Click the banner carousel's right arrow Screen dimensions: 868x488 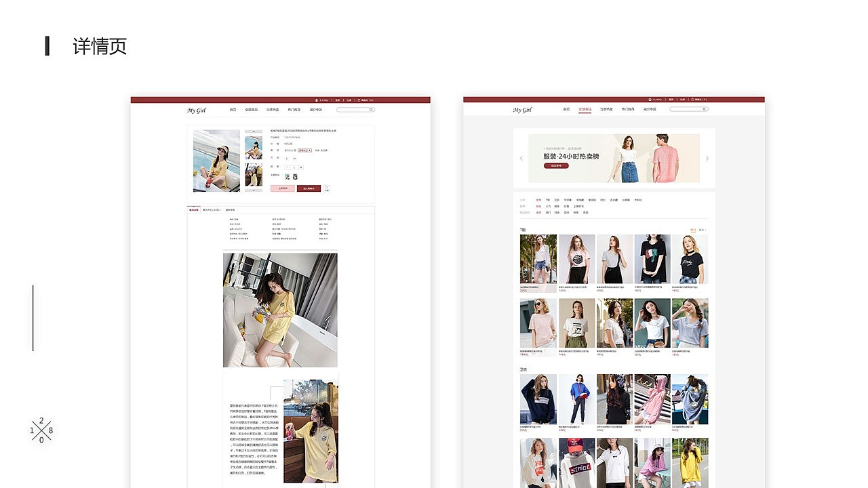707,159
